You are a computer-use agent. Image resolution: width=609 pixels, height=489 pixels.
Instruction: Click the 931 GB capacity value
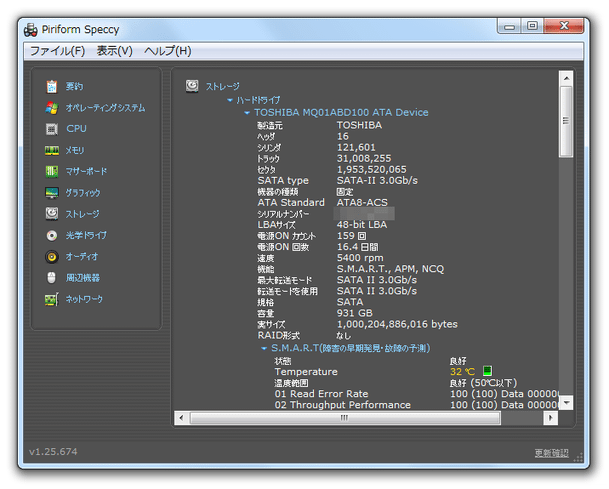(x=355, y=313)
